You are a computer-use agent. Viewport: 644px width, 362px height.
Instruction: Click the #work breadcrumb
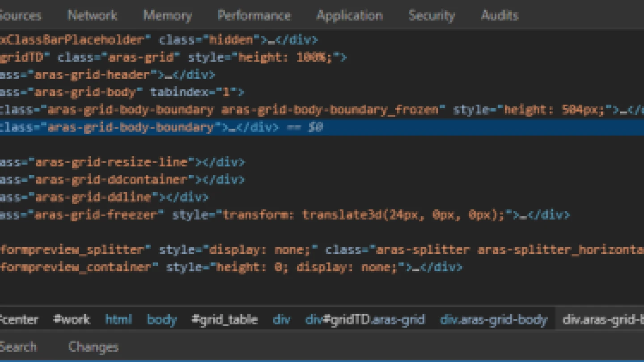[72, 320]
